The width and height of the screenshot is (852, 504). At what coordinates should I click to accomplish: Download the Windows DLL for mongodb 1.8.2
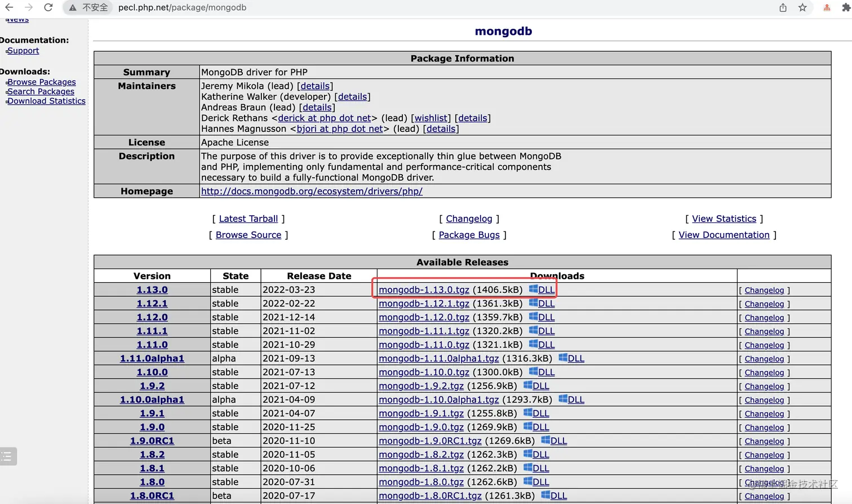(x=536, y=454)
